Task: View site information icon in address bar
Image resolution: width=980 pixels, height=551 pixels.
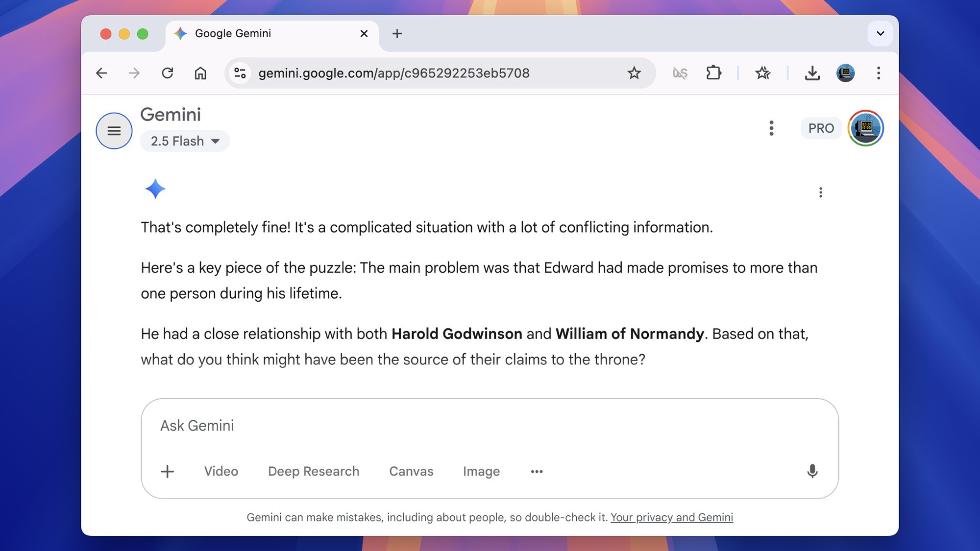Action: tap(240, 73)
